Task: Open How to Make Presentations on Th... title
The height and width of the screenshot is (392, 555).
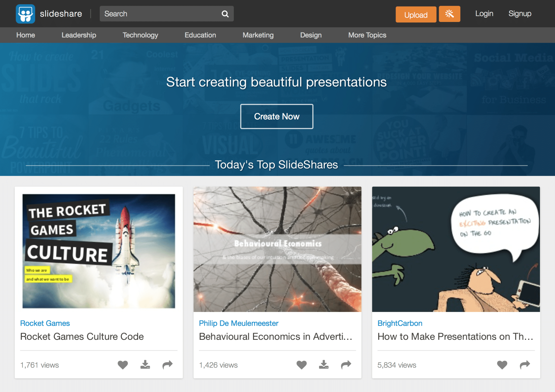Action: point(455,337)
